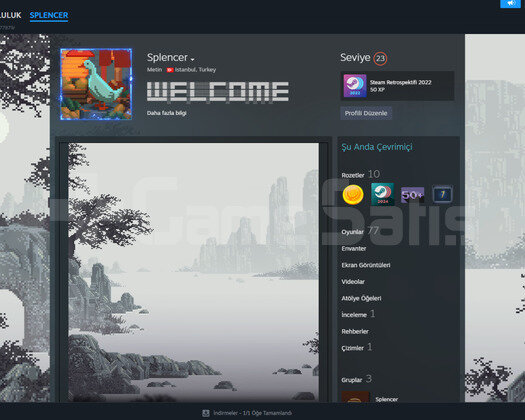Click the duck pixel-art profile avatar

(x=96, y=84)
